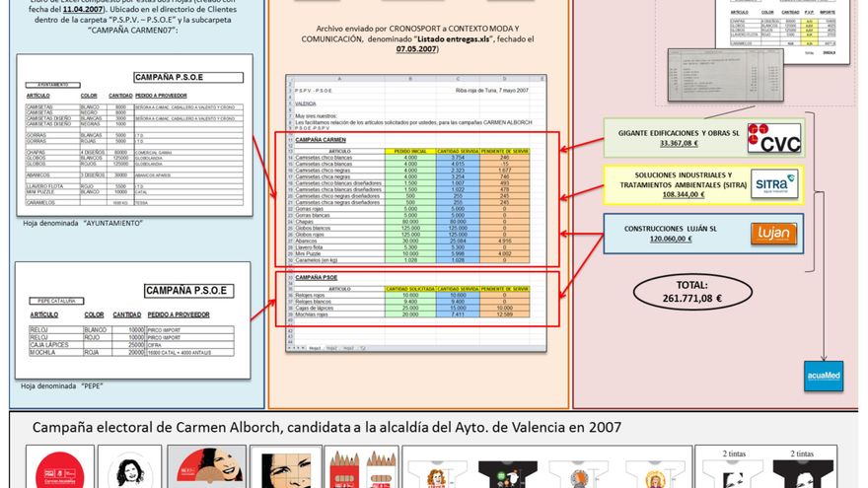Click the blue acuaMed logo

824,376
